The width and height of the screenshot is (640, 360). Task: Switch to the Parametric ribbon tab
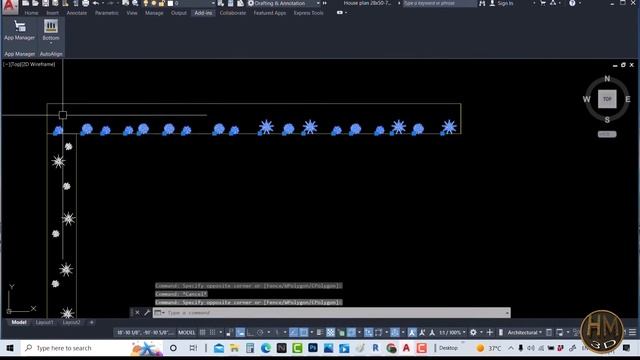107,13
